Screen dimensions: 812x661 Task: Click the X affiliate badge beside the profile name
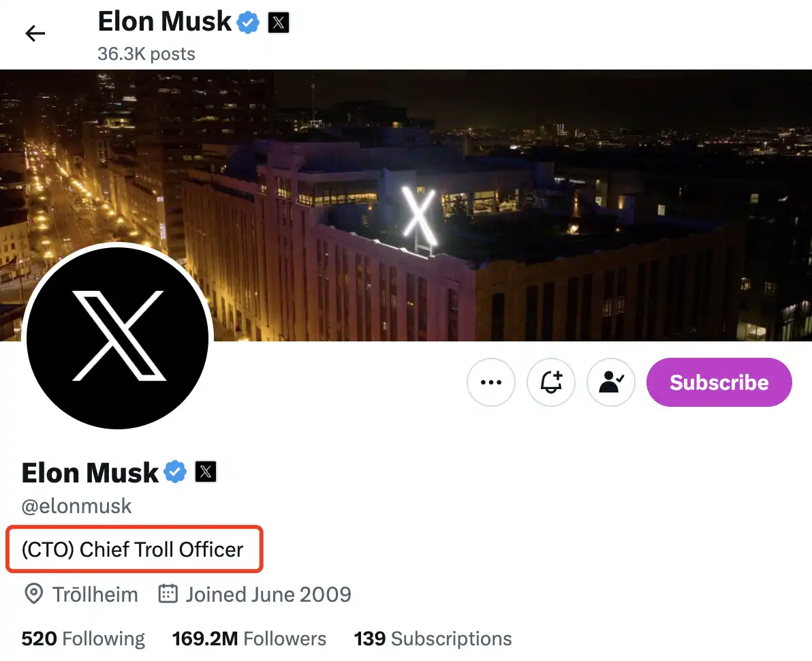pyautogui.click(x=206, y=472)
